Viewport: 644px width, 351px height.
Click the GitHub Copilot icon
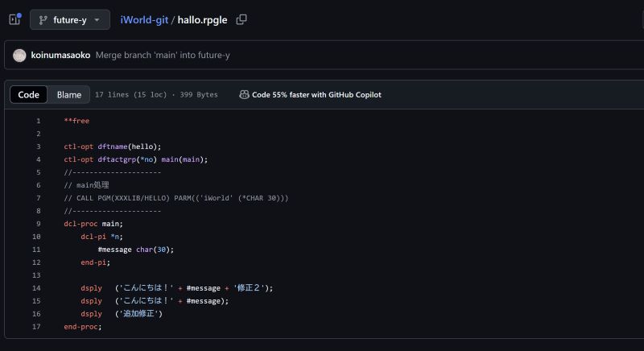click(244, 94)
